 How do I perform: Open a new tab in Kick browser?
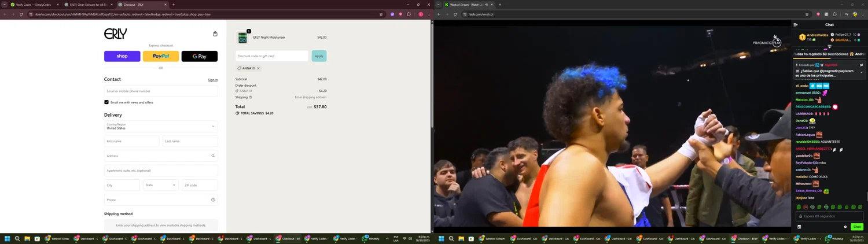click(x=500, y=5)
